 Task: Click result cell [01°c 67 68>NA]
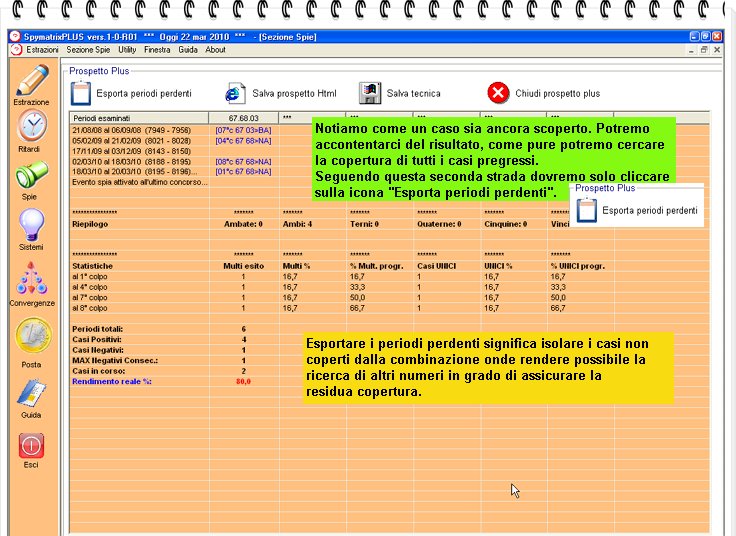243,172
